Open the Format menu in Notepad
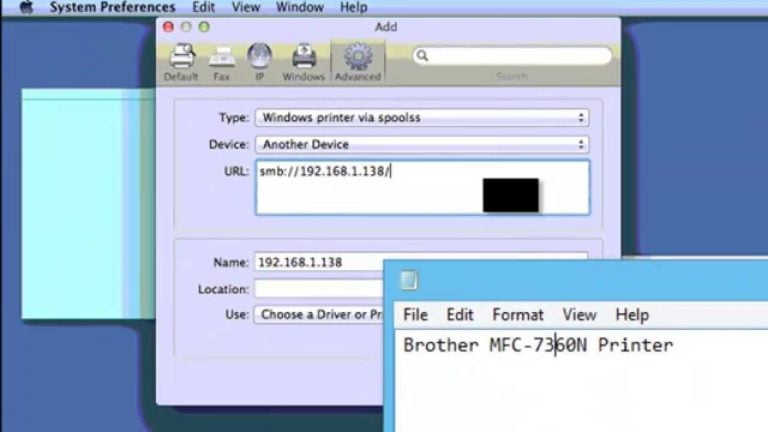768x432 pixels. pos(518,315)
